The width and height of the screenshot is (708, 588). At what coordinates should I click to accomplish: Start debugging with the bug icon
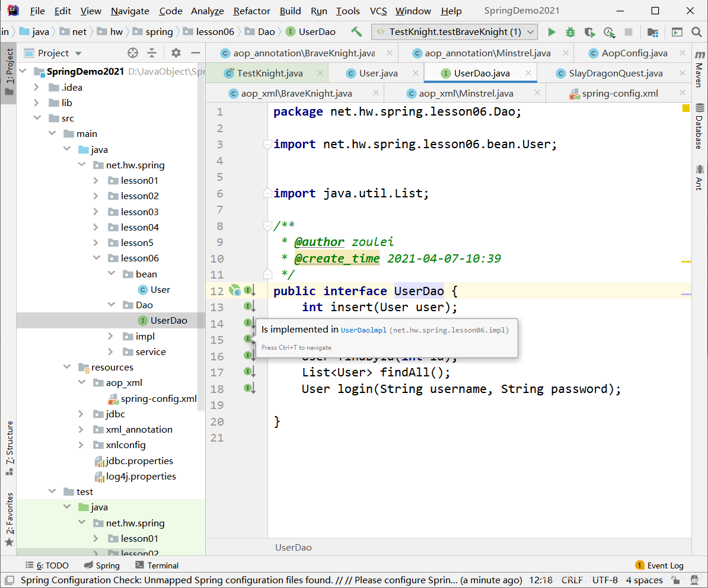[570, 32]
